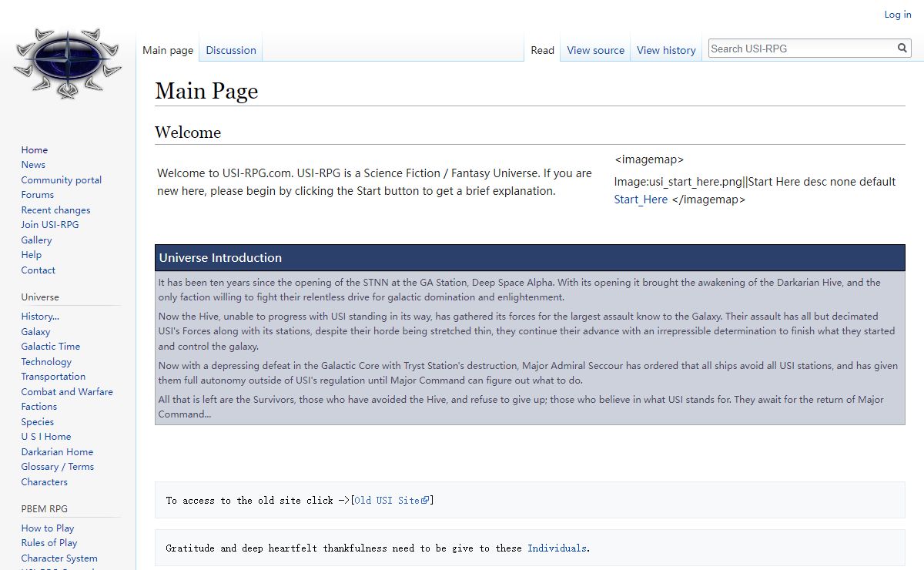The image size is (924, 570).
Task: Click the Universe sidebar section label
Action: pos(40,297)
